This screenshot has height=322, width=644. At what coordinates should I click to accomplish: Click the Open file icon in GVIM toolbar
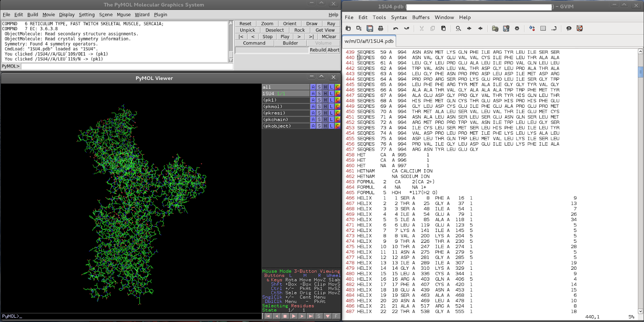click(348, 29)
